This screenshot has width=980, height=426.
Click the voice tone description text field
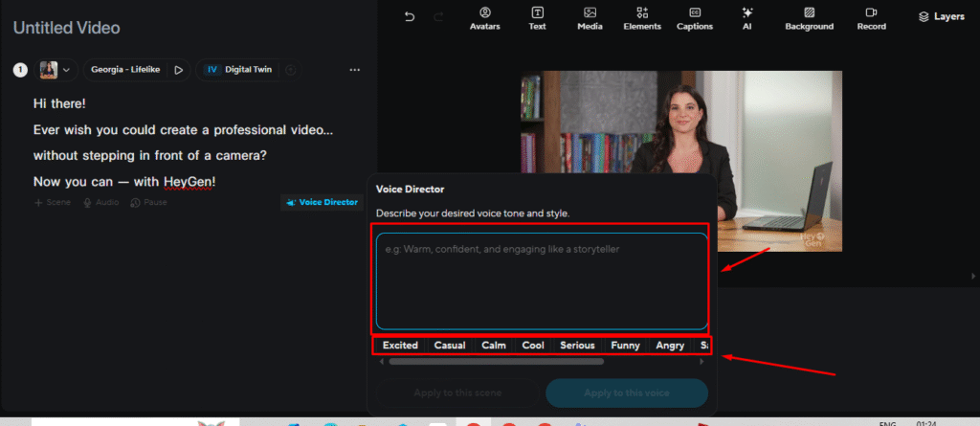[x=541, y=280]
